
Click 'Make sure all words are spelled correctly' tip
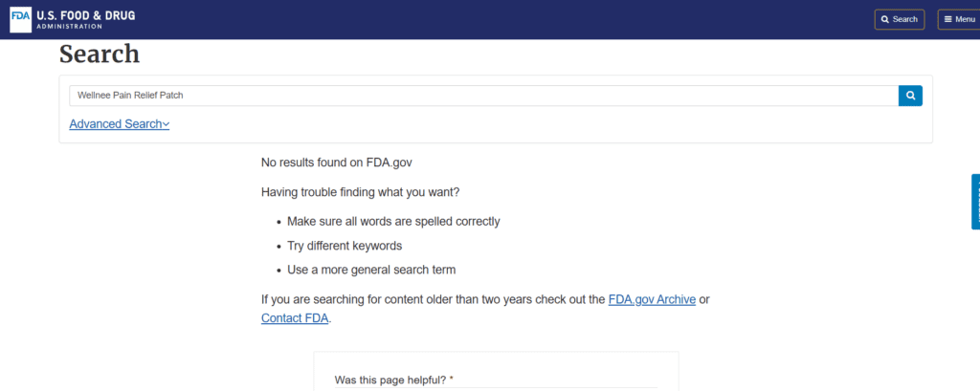click(393, 221)
